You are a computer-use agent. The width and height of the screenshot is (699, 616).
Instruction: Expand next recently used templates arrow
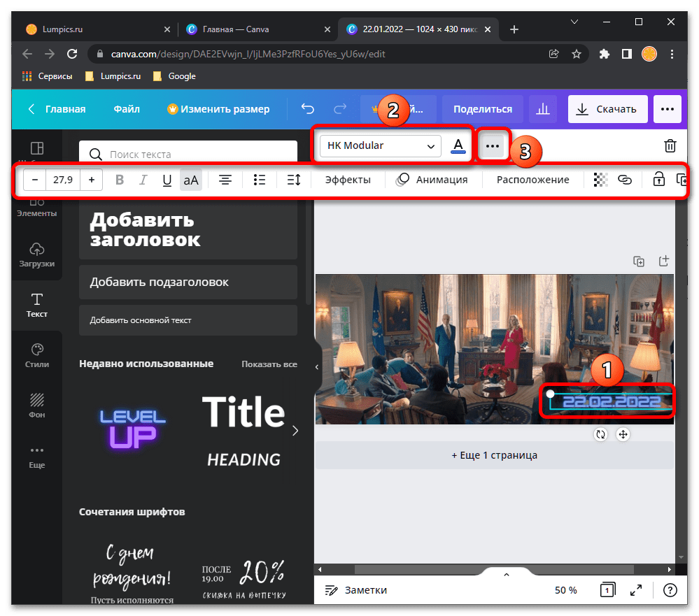295,431
